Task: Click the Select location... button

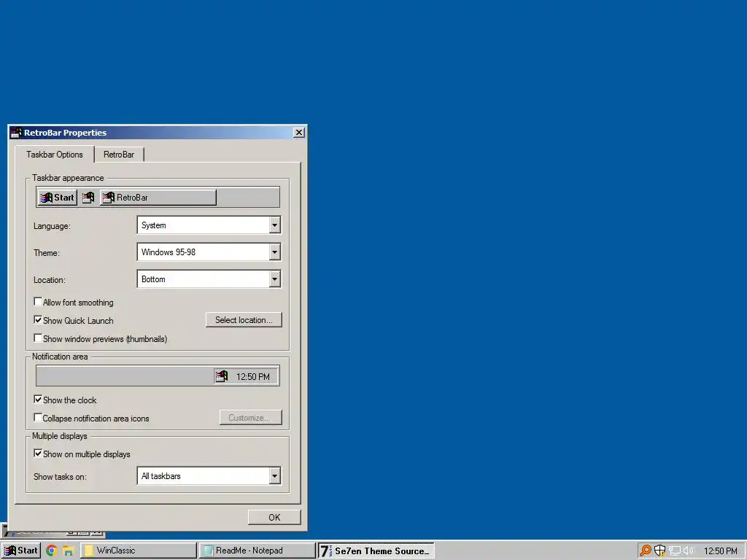Action: [x=244, y=320]
